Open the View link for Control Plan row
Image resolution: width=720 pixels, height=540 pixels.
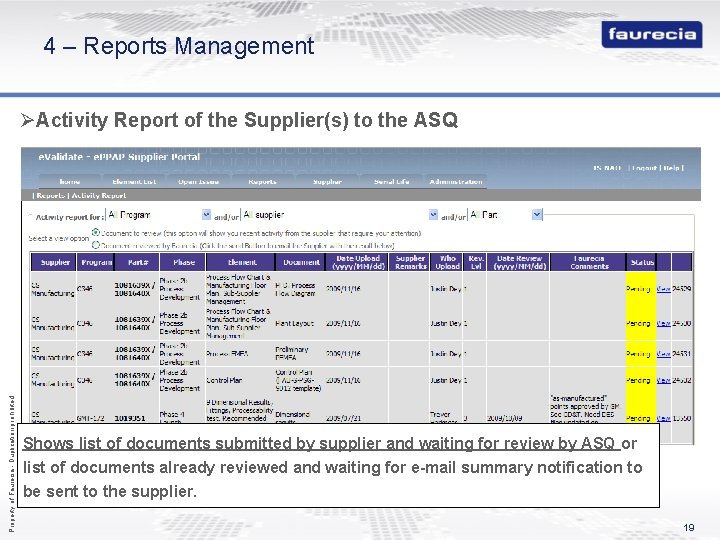point(664,380)
